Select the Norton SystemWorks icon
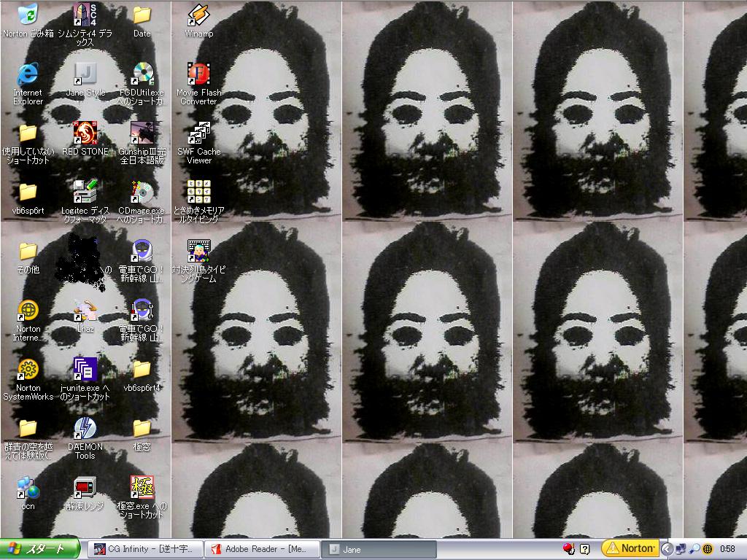The width and height of the screenshot is (747, 560). (28, 369)
